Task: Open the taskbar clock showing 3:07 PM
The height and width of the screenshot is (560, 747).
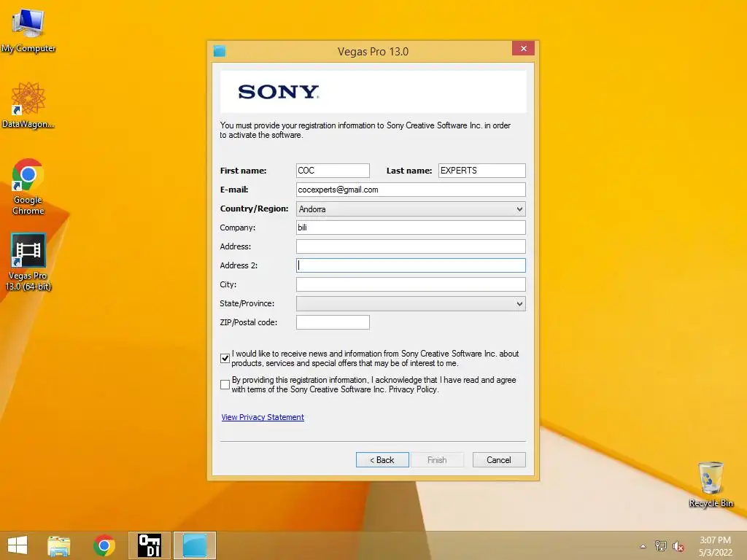Action: 715,546
